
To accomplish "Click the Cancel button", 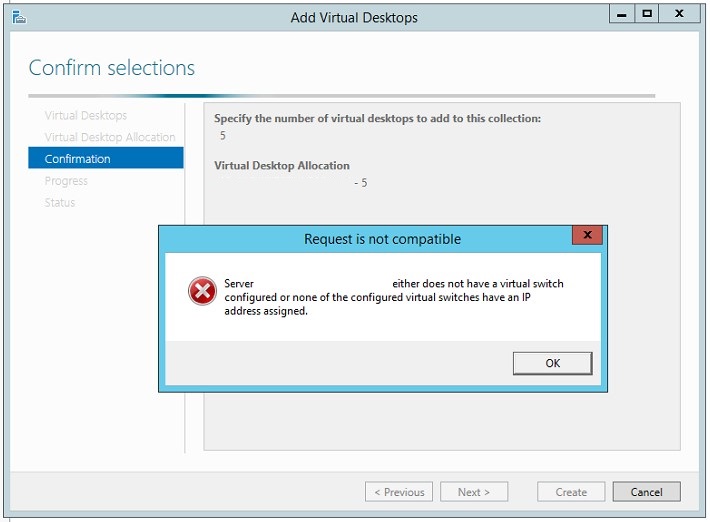I will pos(646,492).
